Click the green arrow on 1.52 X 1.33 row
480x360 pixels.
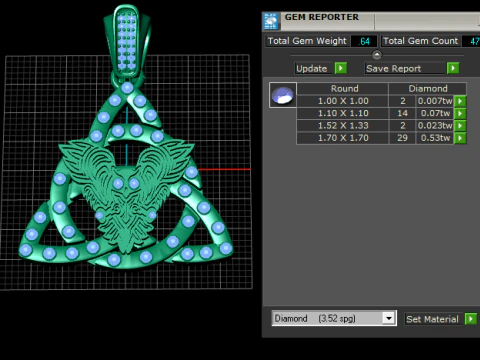pos(460,126)
